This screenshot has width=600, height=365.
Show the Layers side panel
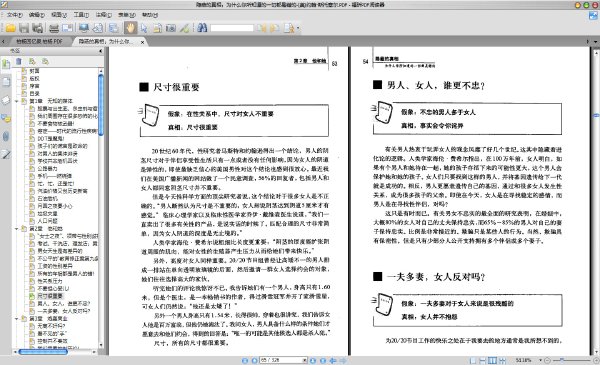pos(6,100)
